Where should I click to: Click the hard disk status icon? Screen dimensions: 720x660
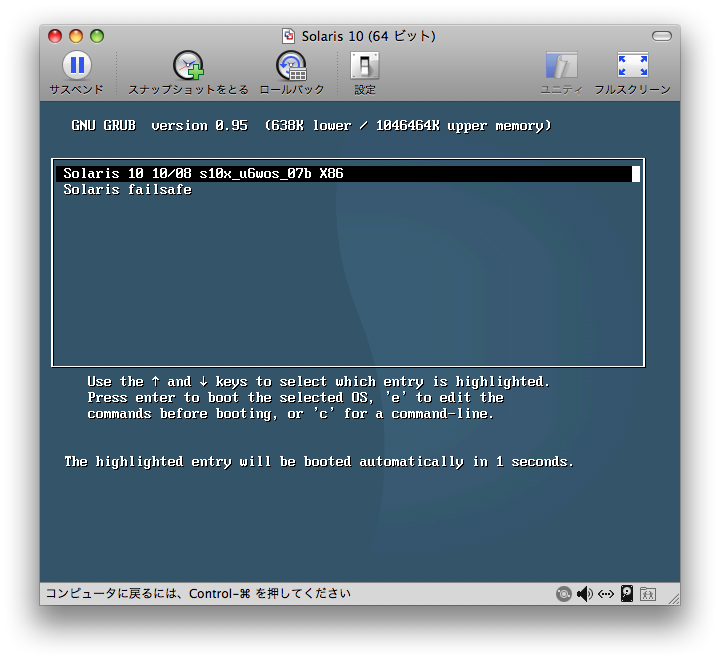pyautogui.click(x=627, y=594)
